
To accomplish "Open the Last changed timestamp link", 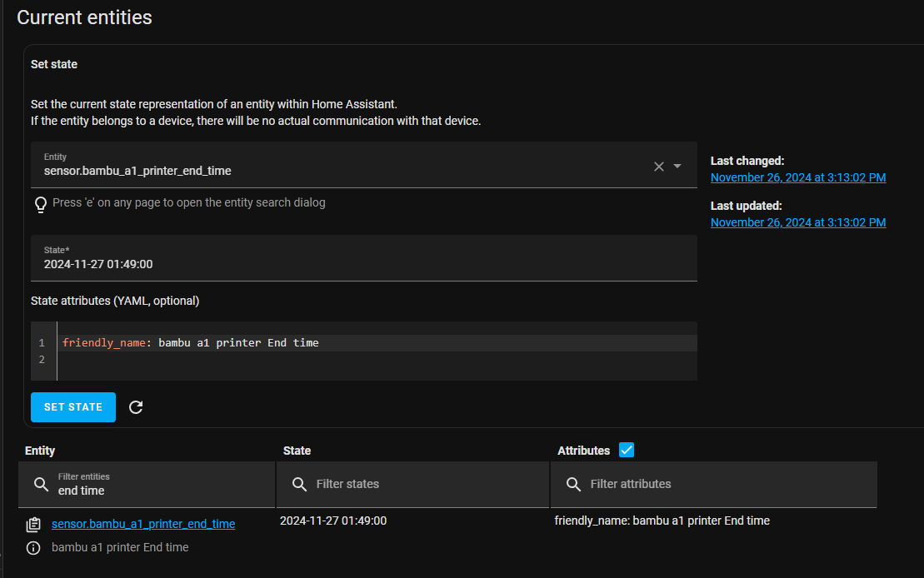I will pyautogui.click(x=797, y=177).
